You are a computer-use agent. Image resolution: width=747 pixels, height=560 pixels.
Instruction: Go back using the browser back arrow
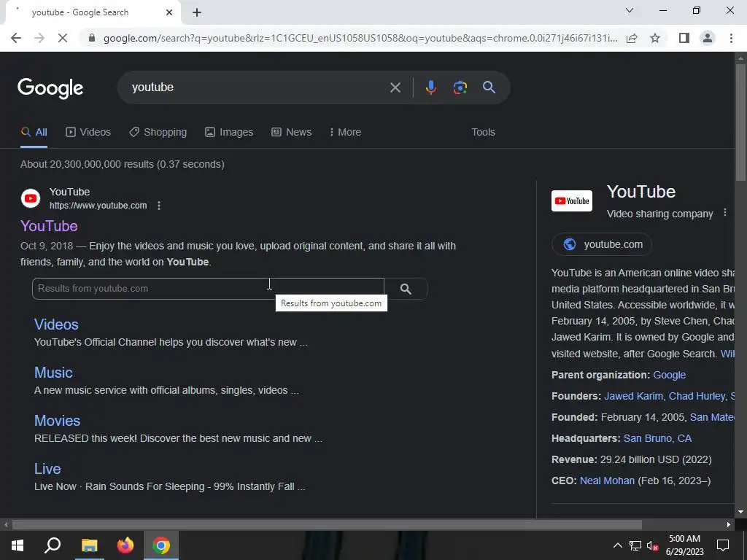point(16,38)
